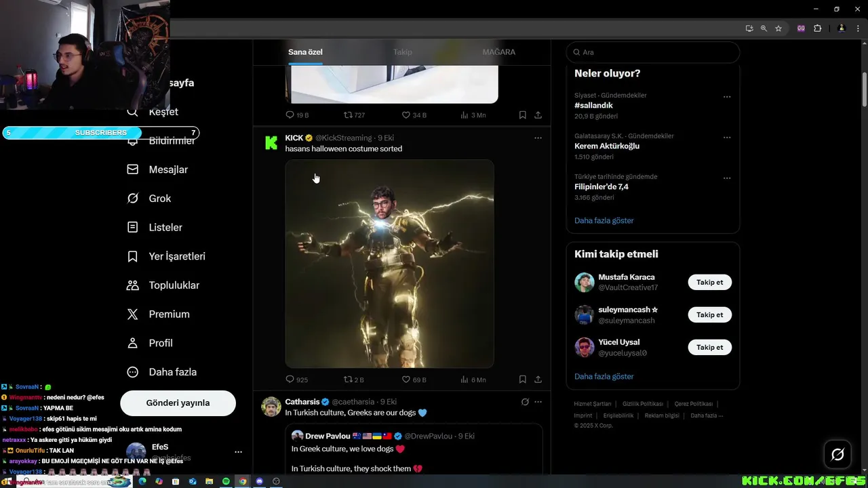Image resolution: width=868 pixels, height=488 pixels.
Task: Click Daha fazla göster under Kimi takip etmeli
Action: [x=604, y=377]
